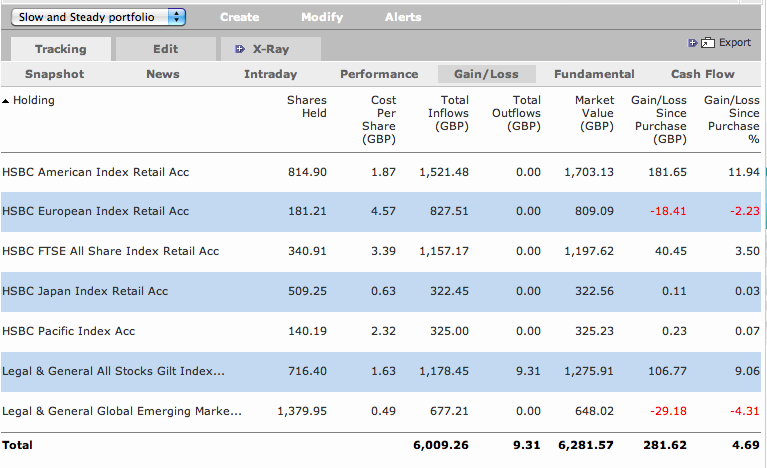
Task: Click the portfolio selector stepper arrows
Action: coord(176,17)
